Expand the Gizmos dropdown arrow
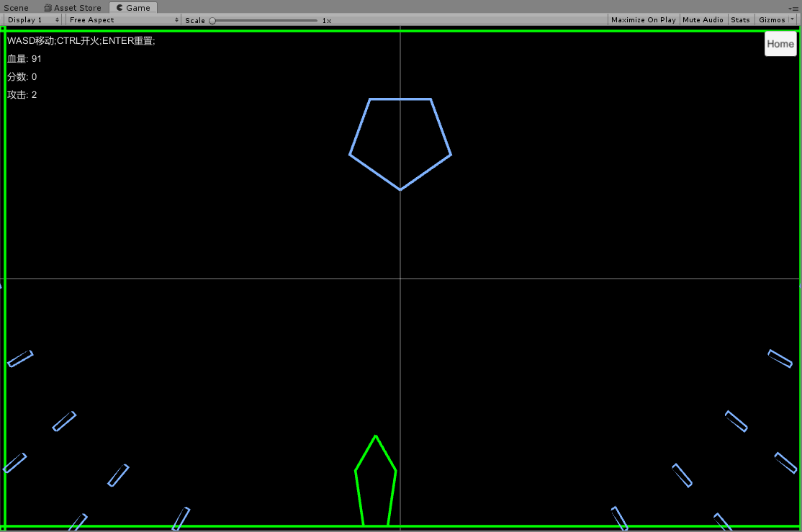802x532 pixels. coord(793,19)
